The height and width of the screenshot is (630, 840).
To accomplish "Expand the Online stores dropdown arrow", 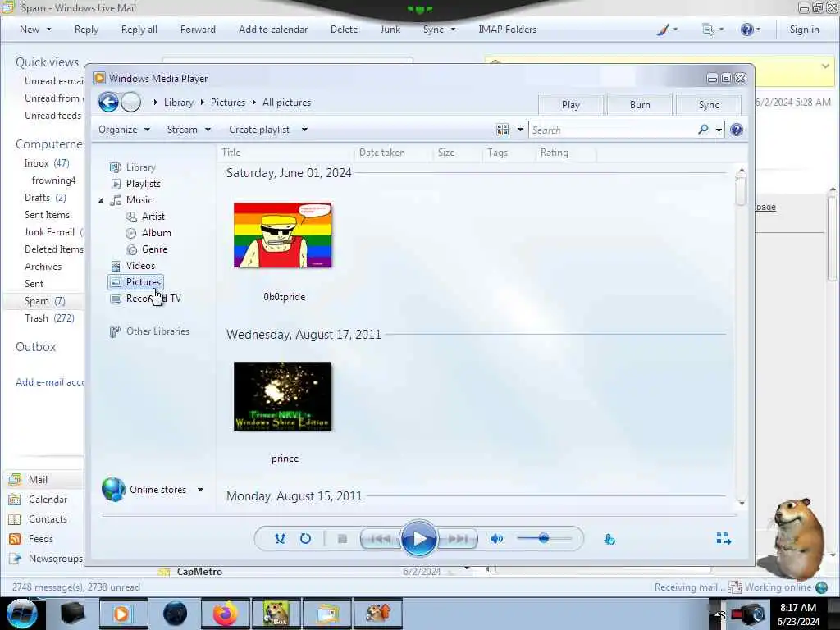I will point(200,490).
